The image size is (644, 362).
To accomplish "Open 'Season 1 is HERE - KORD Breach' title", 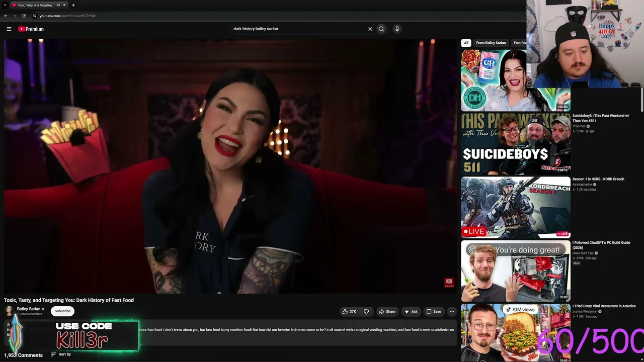I will tap(598, 179).
